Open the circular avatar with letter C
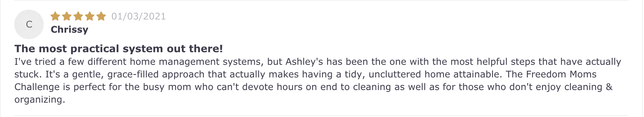The image size is (644, 117). (x=29, y=24)
